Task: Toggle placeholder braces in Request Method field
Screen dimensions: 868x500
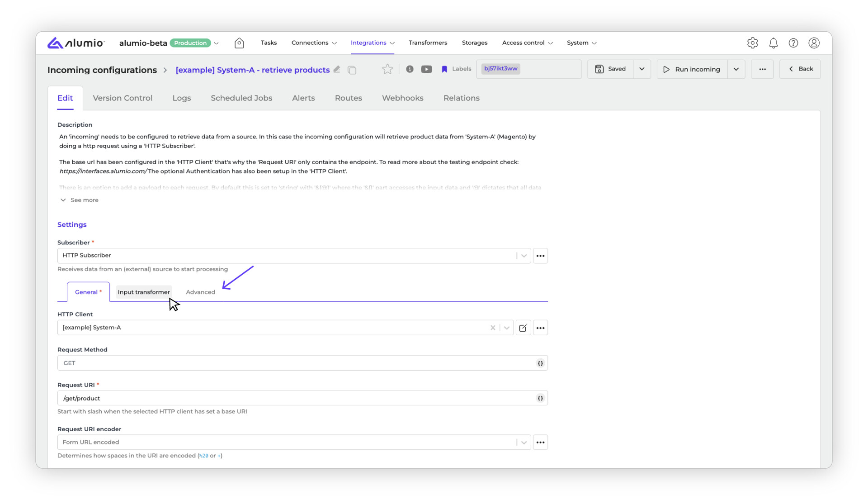Action: [x=540, y=363]
